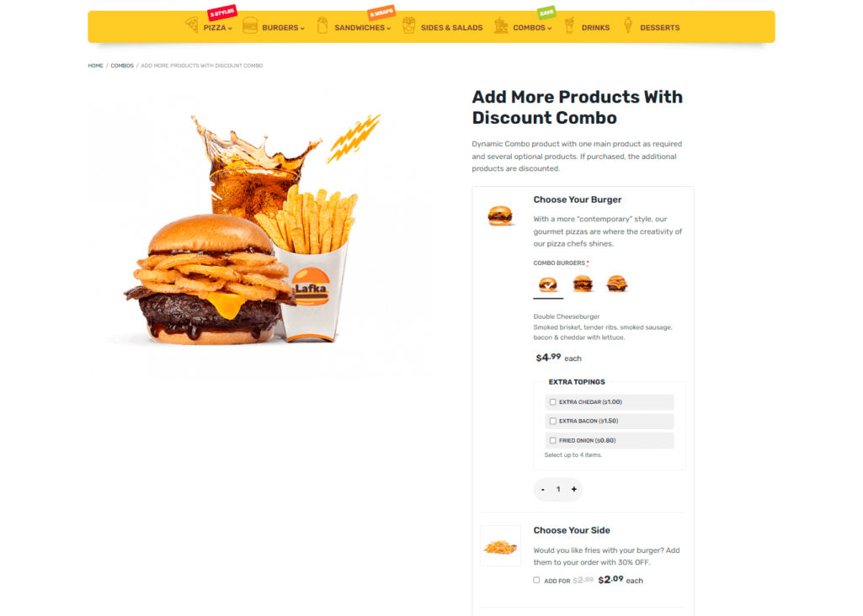
Task: Click the combo meal icon
Action: [x=501, y=25]
